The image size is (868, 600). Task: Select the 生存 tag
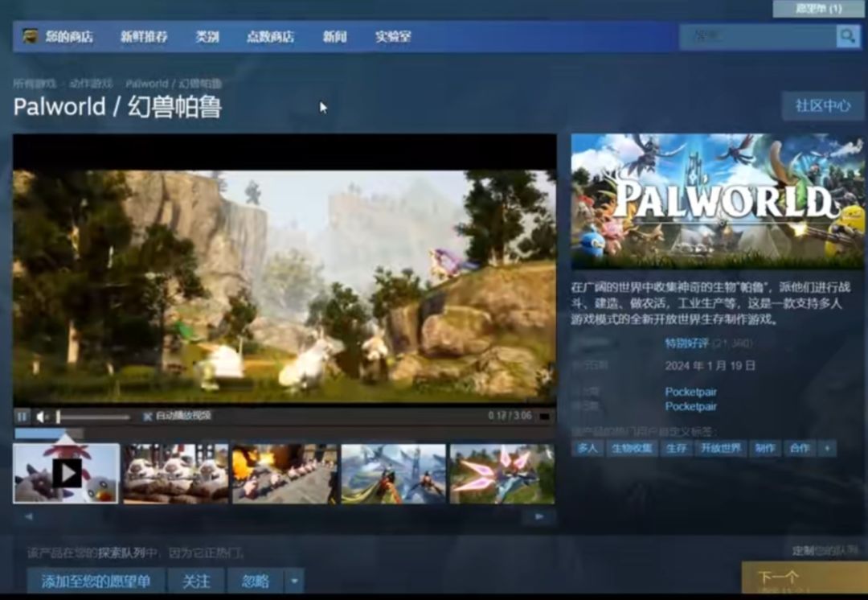coord(676,448)
